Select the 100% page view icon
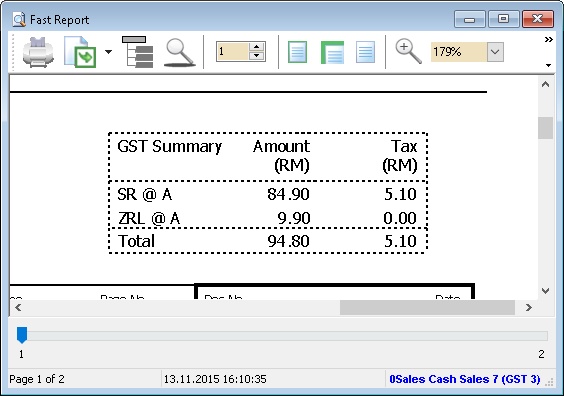The image size is (564, 396). pos(365,52)
